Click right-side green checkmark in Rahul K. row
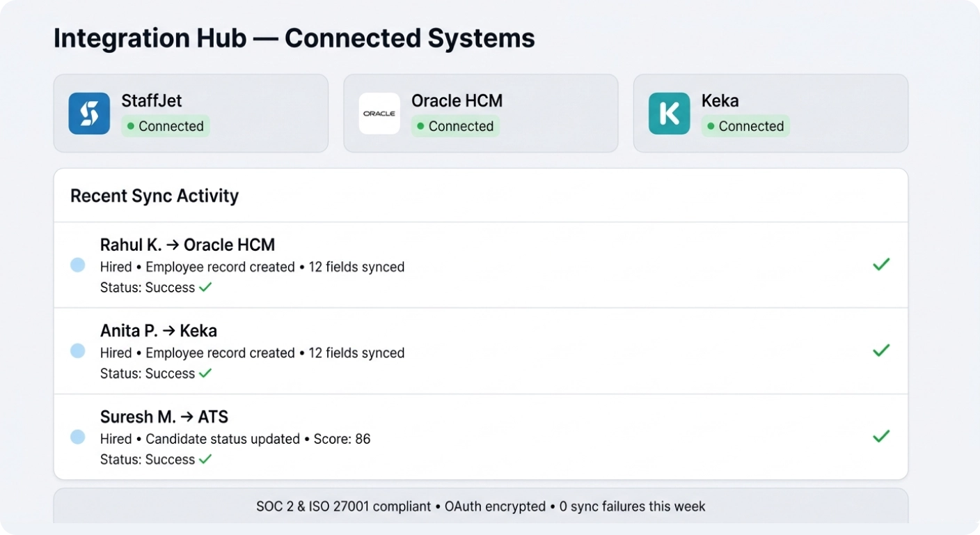The height and width of the screenshot is (535, 980). (x=881, y=265)
